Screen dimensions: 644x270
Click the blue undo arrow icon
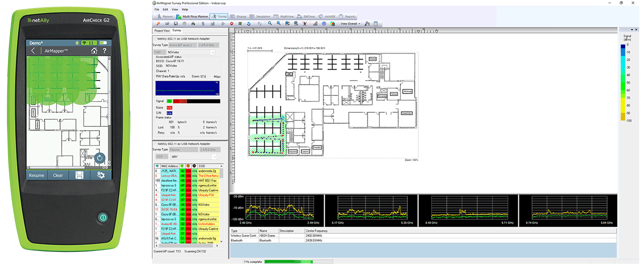point(249,23)
